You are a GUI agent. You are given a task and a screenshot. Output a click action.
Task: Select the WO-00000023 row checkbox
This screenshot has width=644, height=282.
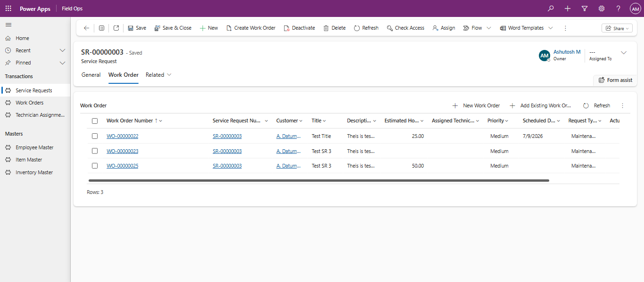[x=95, y=151]
